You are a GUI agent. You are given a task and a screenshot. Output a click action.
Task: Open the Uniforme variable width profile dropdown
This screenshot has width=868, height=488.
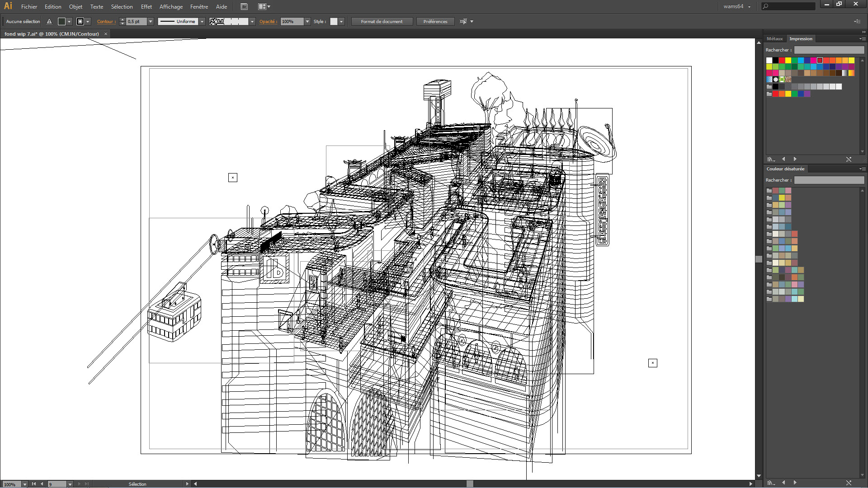[202, 21]
